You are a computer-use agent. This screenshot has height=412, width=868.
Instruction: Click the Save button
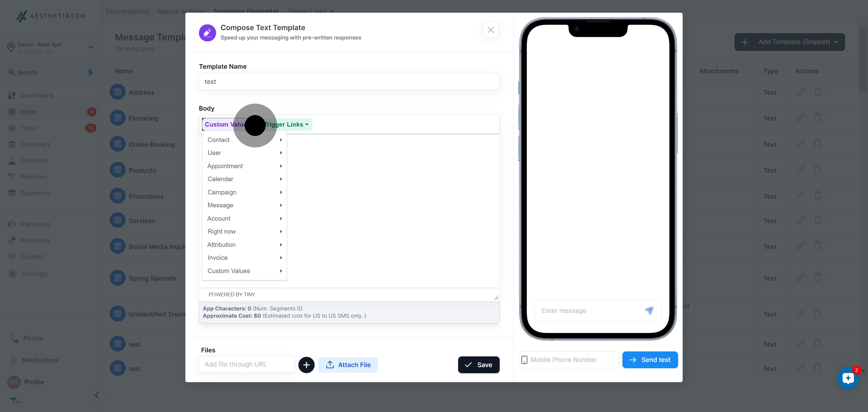479,365
